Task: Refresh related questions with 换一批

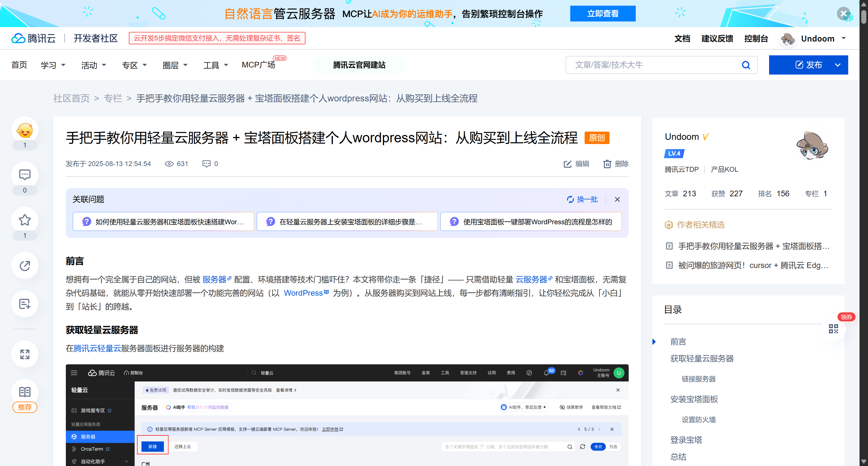Action: pos(582,199)
